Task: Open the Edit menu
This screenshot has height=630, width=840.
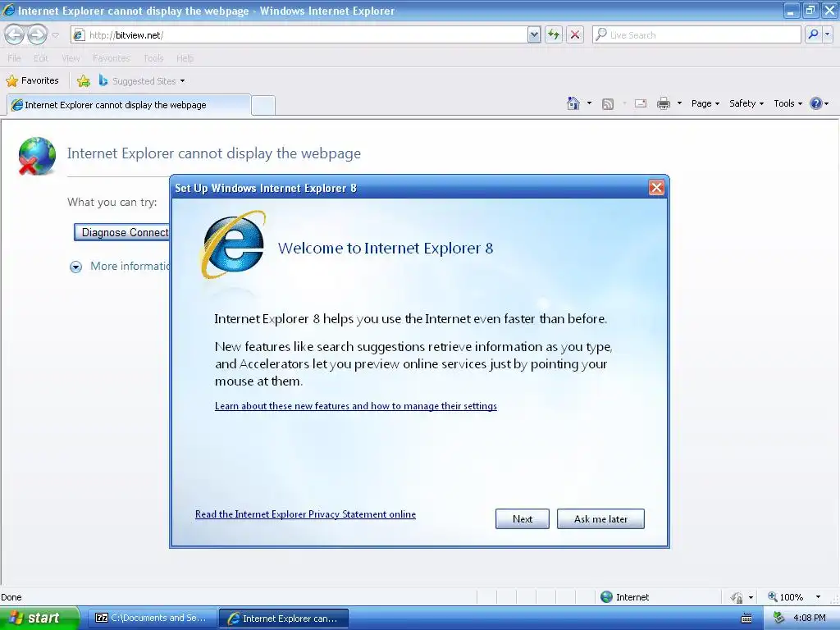Action: point(41,58)
